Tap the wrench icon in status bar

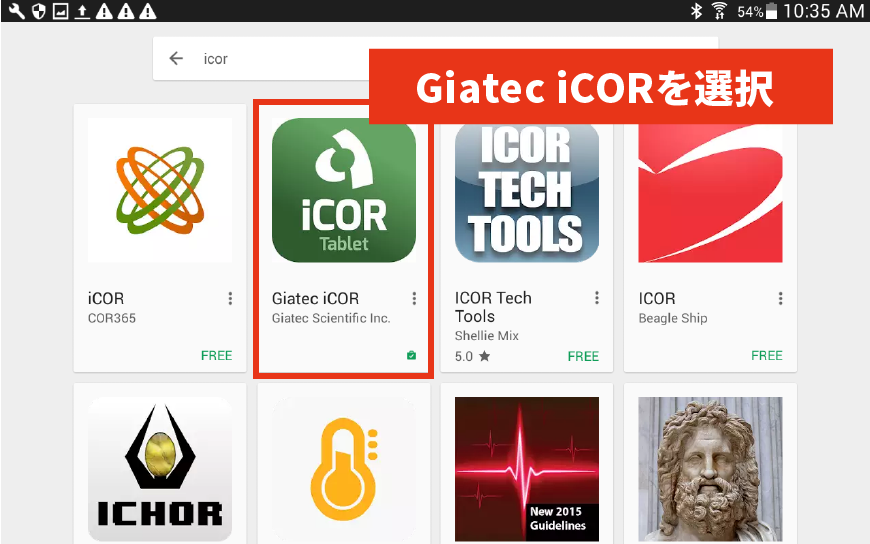coord(17,11)
